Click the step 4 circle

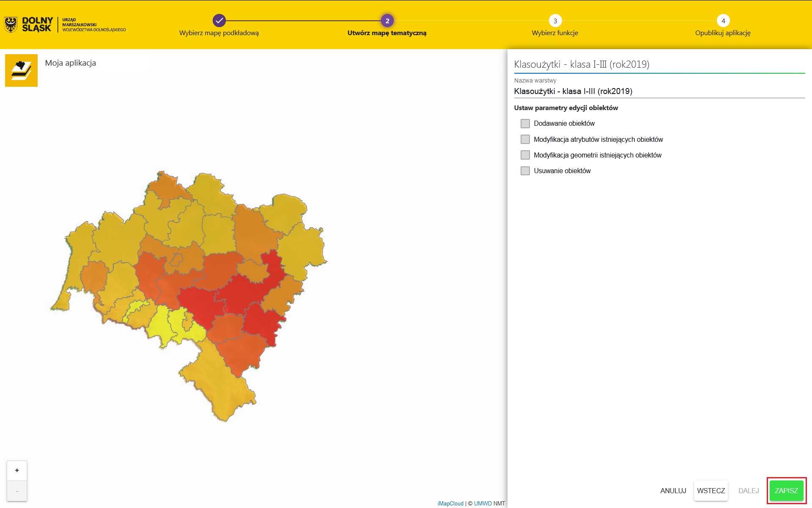coord(723,21)
